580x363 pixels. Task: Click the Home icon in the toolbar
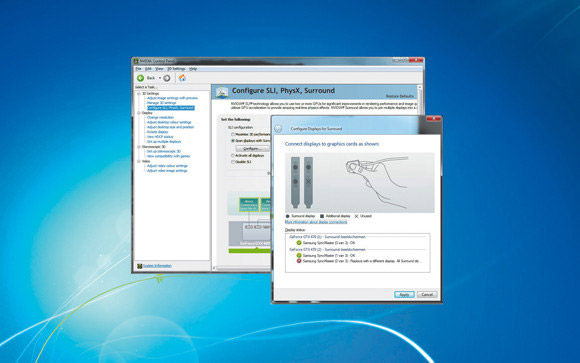pos(182,78)
